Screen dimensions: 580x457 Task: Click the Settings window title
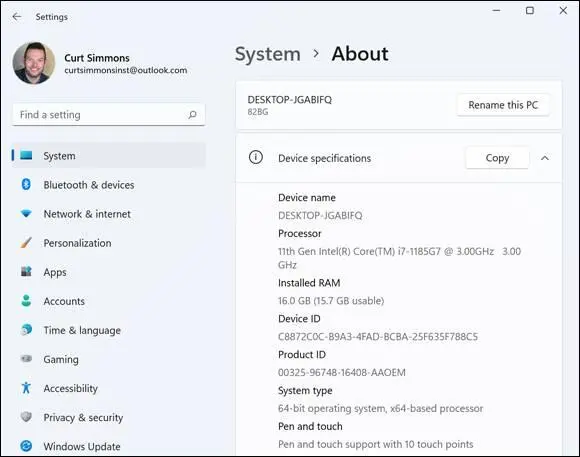coord(52,17)
